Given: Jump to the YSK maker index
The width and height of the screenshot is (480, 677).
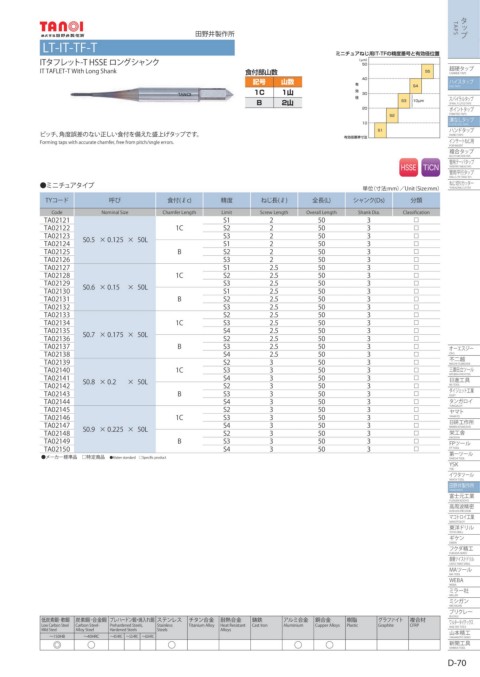Looking at the screenshot, I should (462, 465).
